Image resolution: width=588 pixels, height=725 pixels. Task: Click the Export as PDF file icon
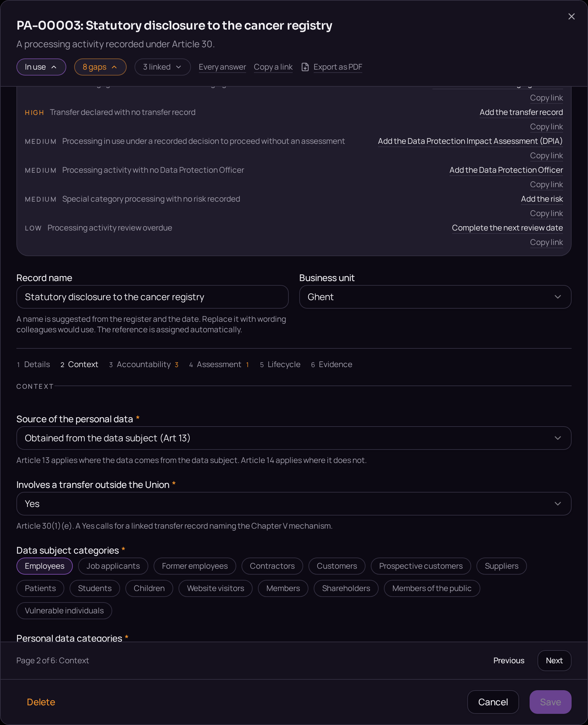tap(305, 67)
